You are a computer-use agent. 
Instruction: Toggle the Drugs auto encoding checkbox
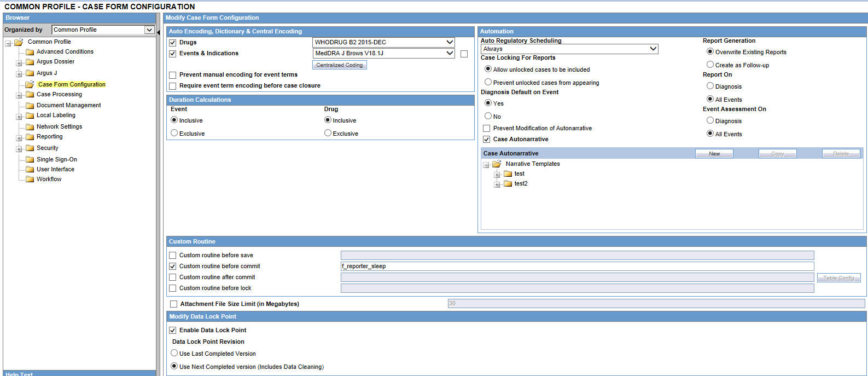[173, 43]
